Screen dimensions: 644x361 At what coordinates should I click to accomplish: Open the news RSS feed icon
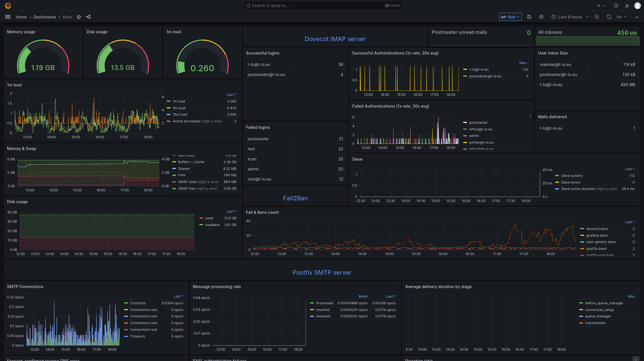(627, 6)
